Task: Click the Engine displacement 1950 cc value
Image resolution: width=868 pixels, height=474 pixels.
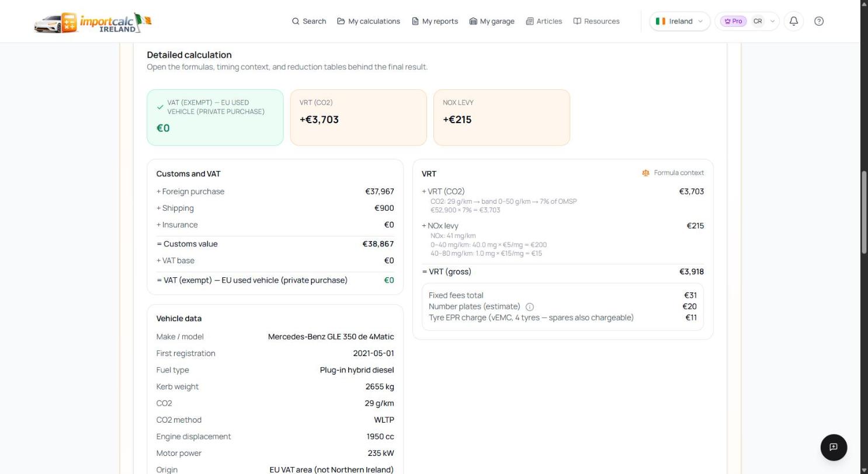Action: point(380,437)
